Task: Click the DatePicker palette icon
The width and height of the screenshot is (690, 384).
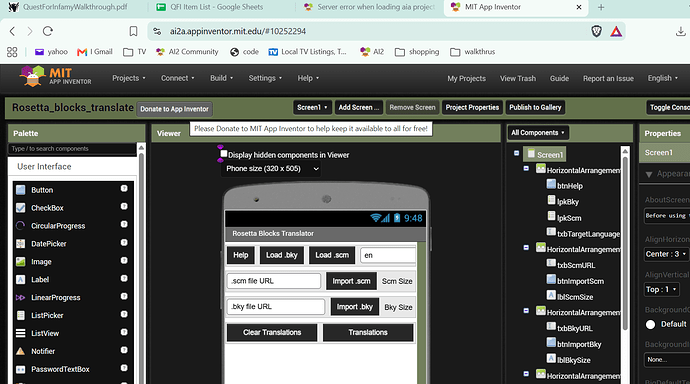Action: click(x=21, y=244)
